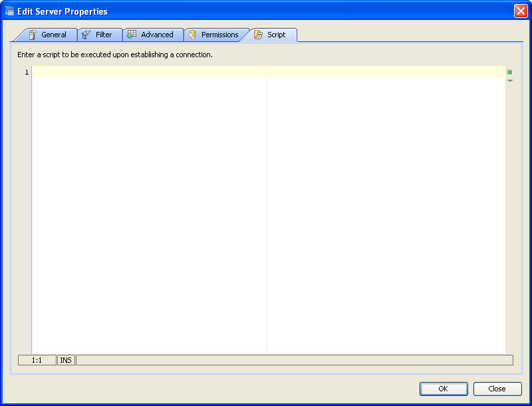Click the Script tab scroll icon

(x=258, y=35)
